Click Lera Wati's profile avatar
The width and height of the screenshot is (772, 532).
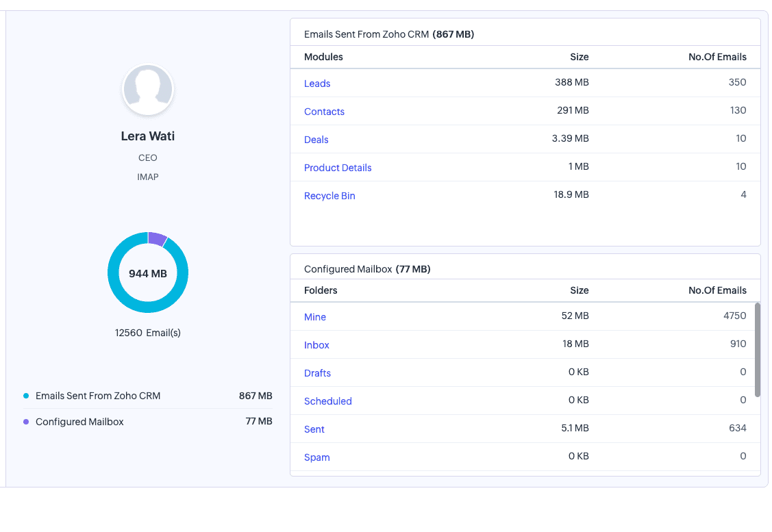[148, 90]
